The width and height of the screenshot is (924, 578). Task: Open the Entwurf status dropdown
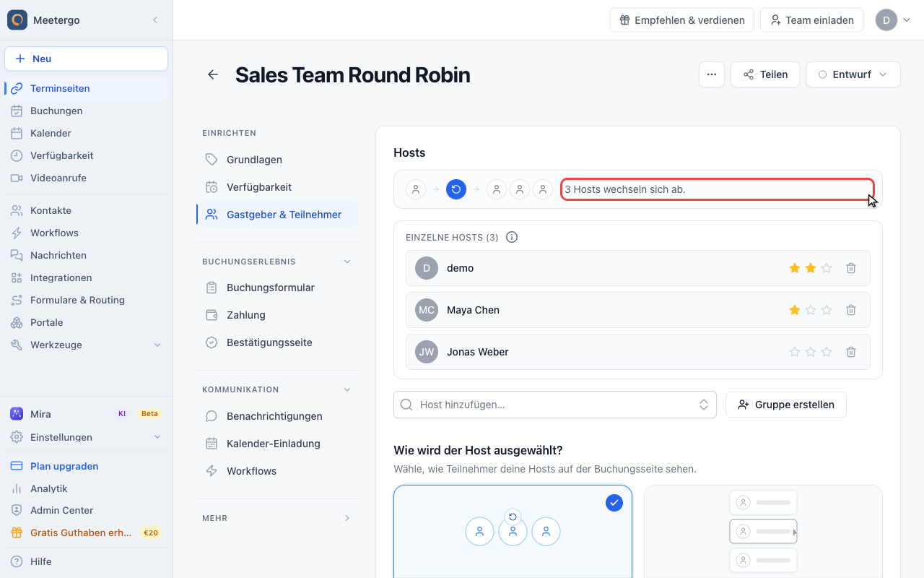[x=853, y=74]
